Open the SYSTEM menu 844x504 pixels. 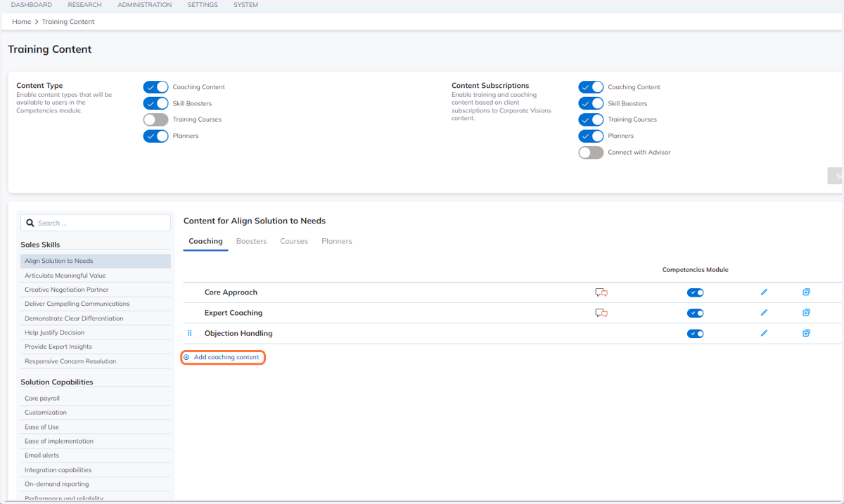click(x=245, y=5)
